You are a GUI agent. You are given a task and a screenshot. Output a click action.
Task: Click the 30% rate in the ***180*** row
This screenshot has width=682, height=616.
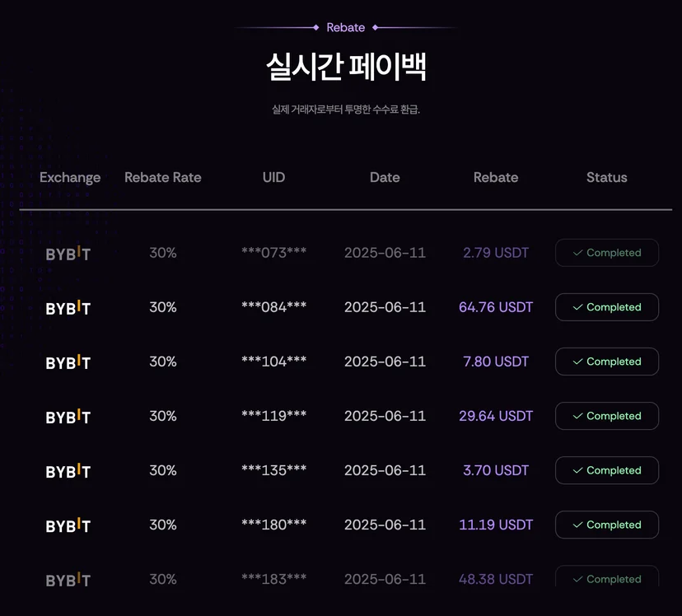coord(163,525)
